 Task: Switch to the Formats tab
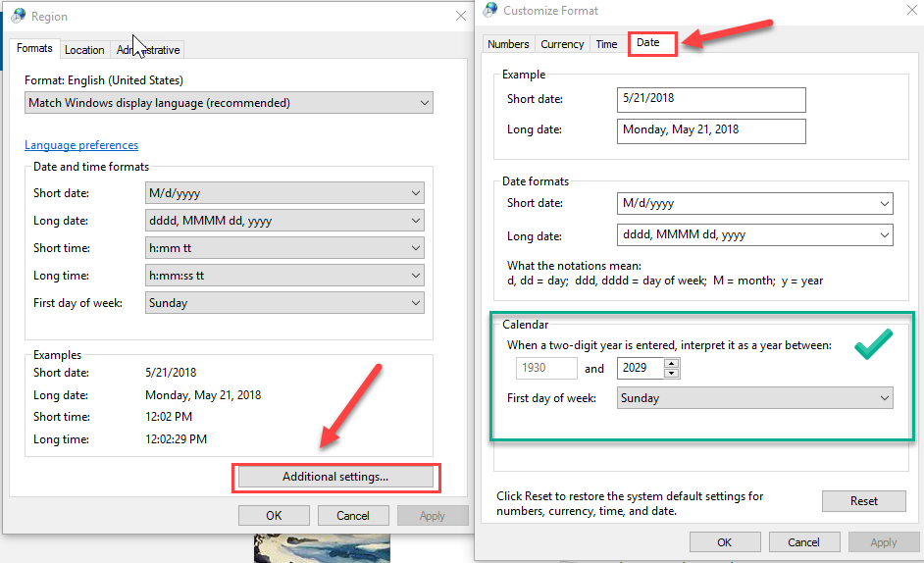pyautogui.click(x=34, y=48)
